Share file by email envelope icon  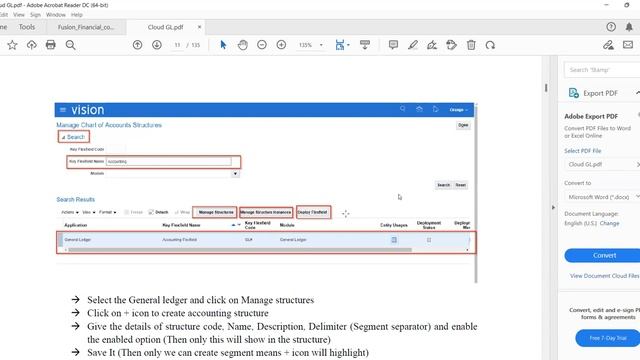(628, 45)
